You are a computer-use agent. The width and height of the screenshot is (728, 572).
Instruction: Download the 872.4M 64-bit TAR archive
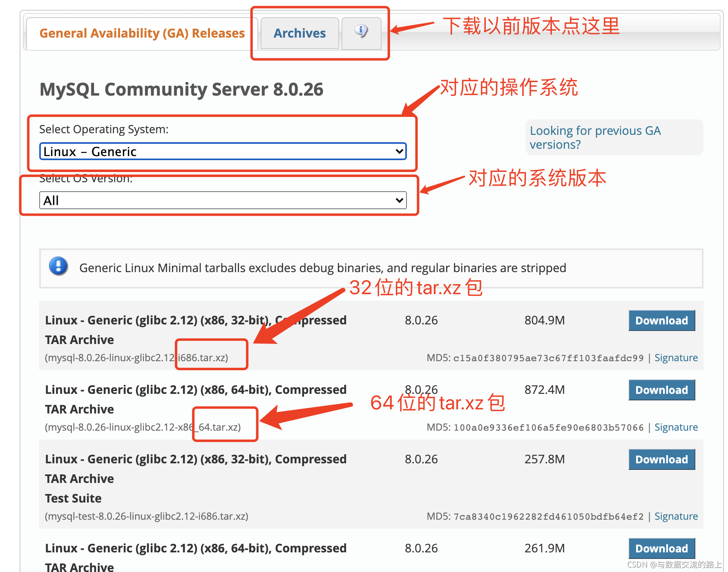tap(661, 390)
